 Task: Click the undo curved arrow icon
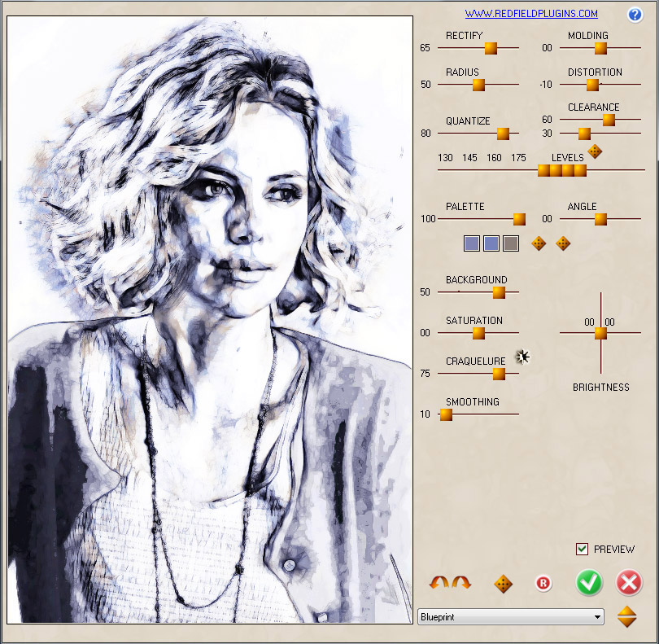coord(439,583)
